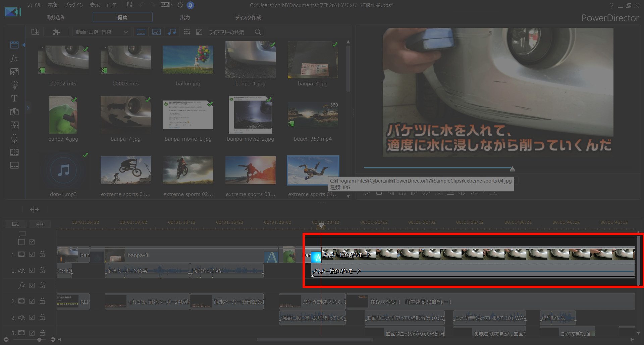Lock audio track 2
644x345 pixels.
[x=42, y=317]
